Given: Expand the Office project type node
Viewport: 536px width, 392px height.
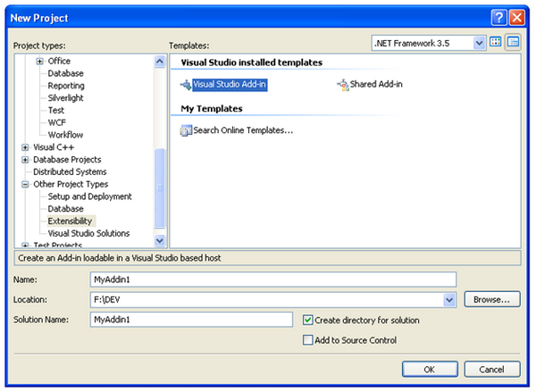Looking at the screenshot, I should click(x=39, y=62).
